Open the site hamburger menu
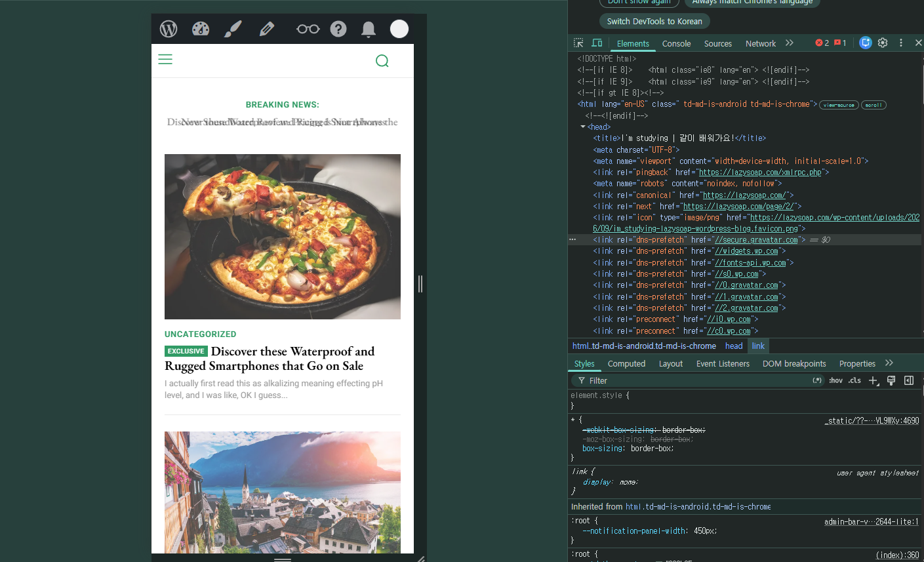This screenshot has width=924, height=562. point(165,60)
